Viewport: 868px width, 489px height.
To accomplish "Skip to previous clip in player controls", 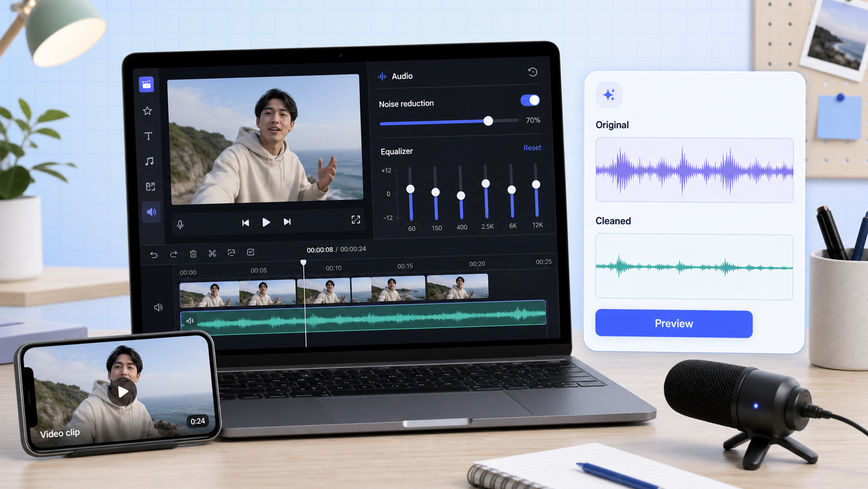I will pos(246,223).
